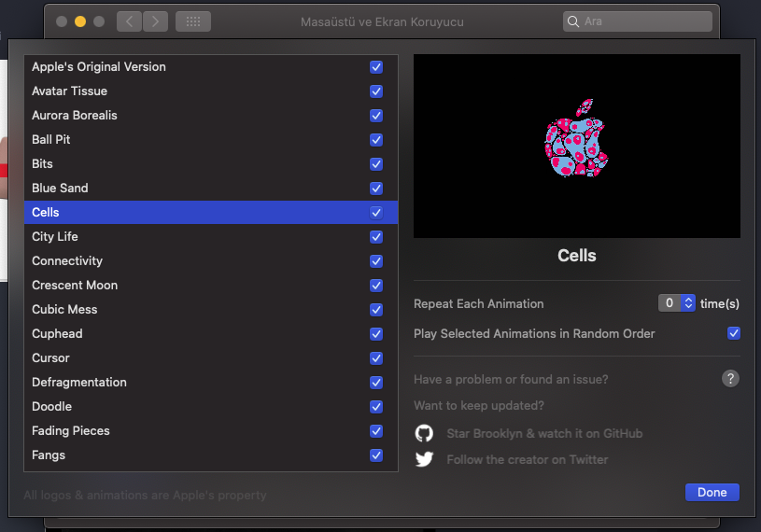Open Follow the creator on Twitter link
The height and width of the screenshot is (532, 761).
528,459
